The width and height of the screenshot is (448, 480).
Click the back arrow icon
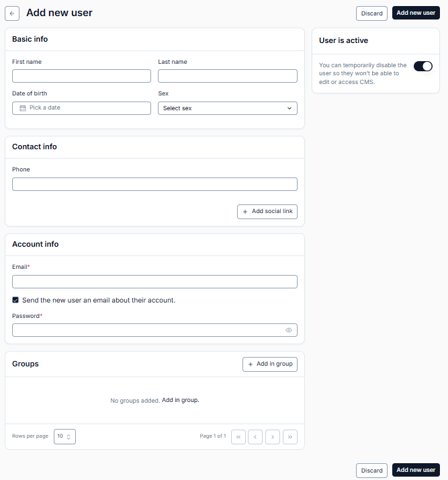click(12, 13)
